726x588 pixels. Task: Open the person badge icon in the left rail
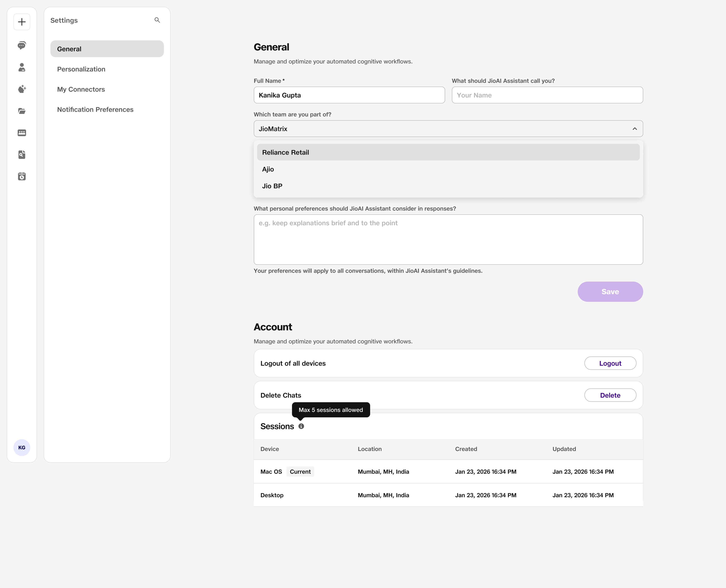point(22,67)
